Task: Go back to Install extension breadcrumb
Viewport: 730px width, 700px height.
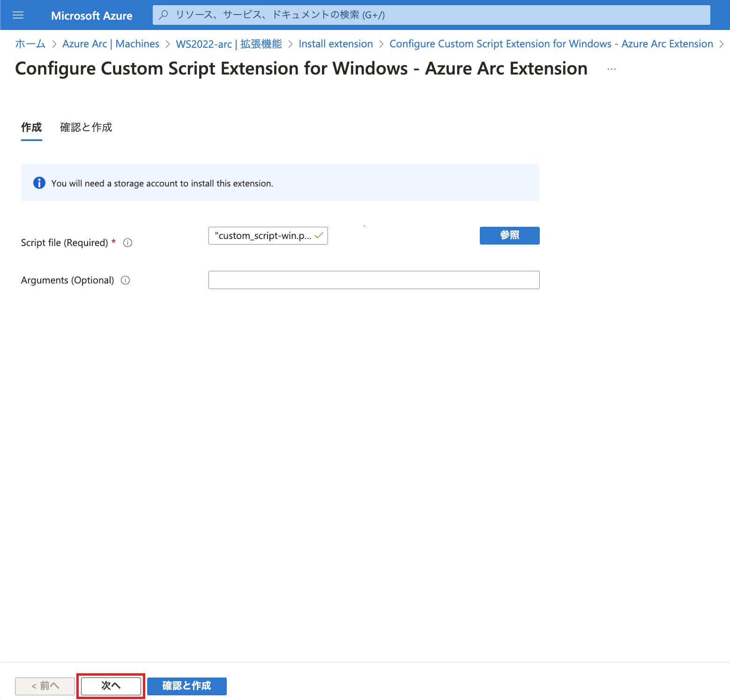Action: pyautogui.click(x=335, y=44)
